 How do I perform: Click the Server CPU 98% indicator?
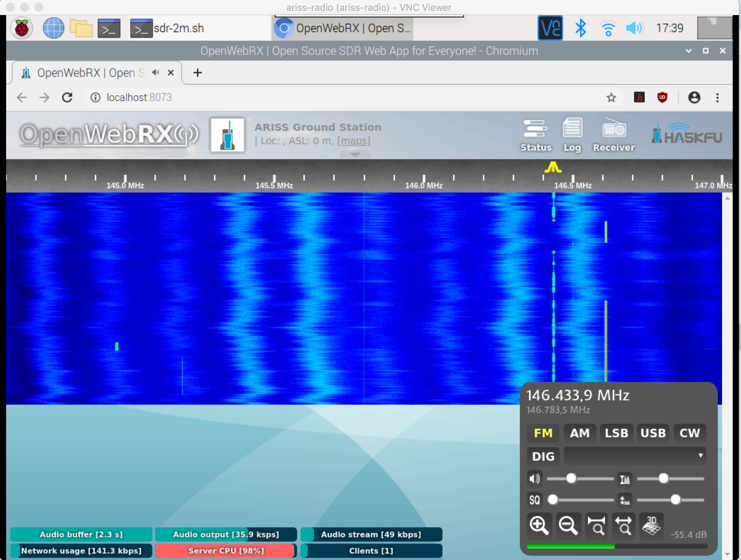[x=226, y=551]
